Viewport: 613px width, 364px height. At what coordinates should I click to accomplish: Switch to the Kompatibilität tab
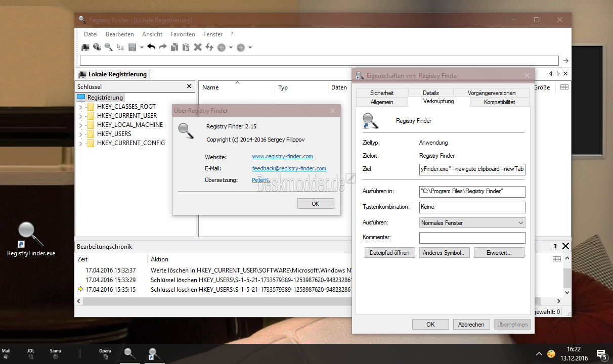pyautogui.click(x=499, y=102)
